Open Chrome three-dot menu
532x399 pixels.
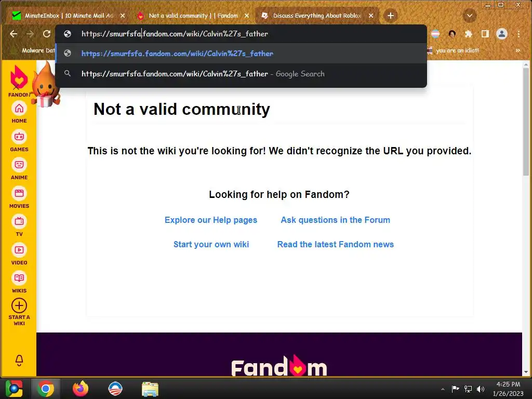pyautogui.click(x=518, y=34)
